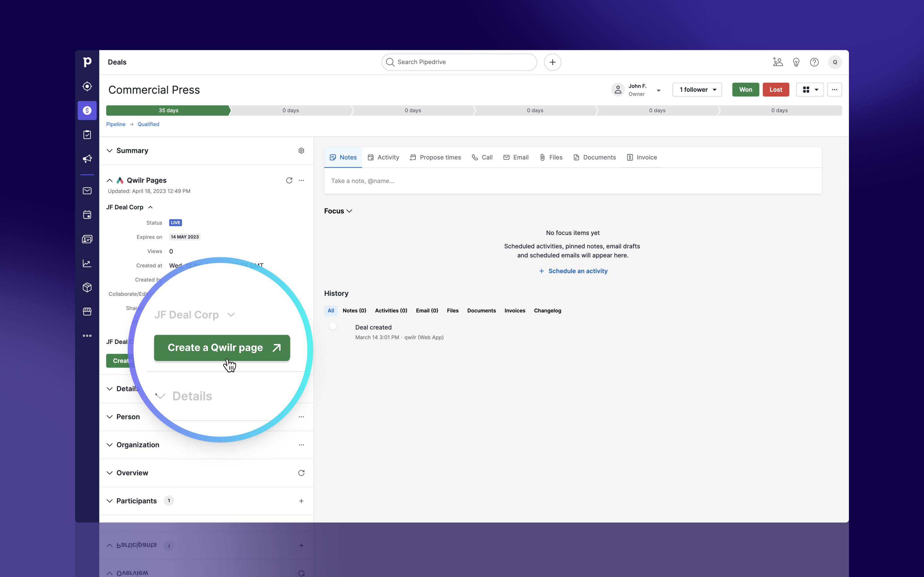Select the Changelog history filter
Viewport: 924px width, 577px height.
point(547,311)
